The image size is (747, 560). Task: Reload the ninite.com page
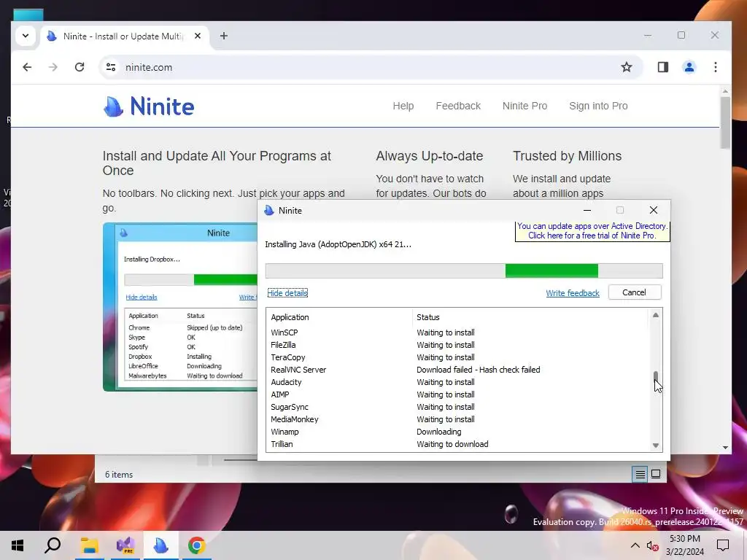point(80,67)
